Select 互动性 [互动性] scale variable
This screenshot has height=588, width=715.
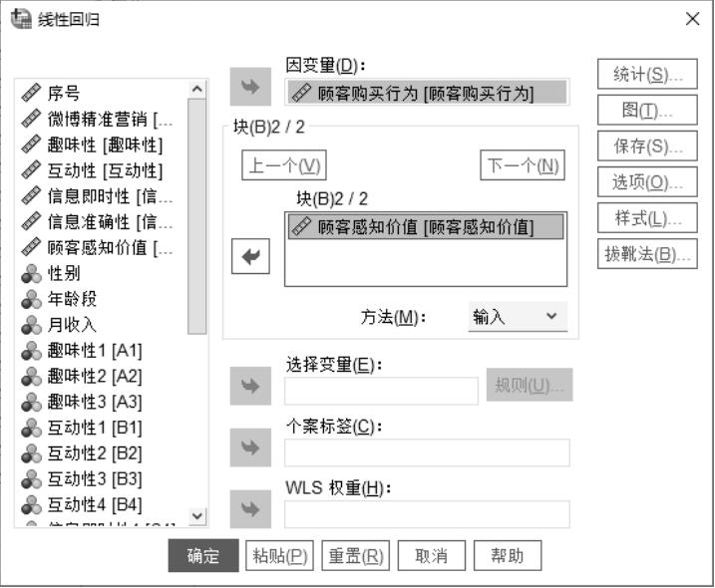(x=103, y=170)
